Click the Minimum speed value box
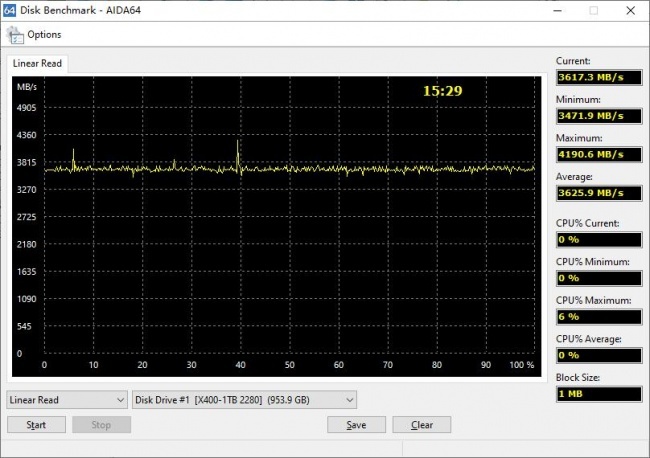Screen dimensions: 650x458 (599, 116)
